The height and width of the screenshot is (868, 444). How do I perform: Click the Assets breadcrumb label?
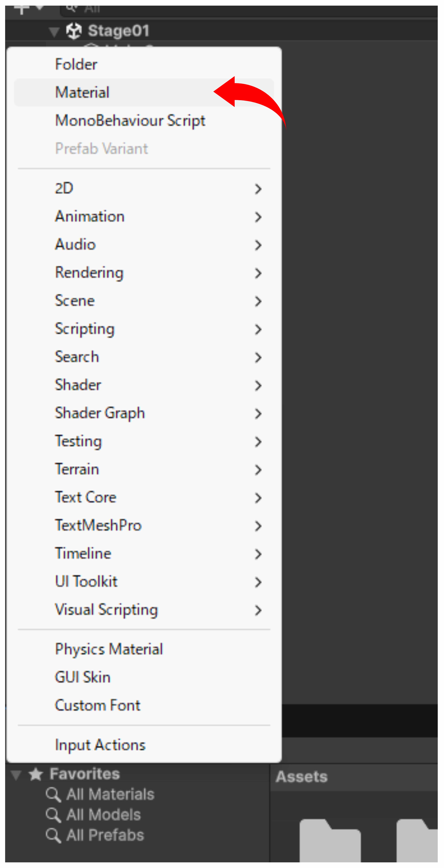tap(301, 777)
